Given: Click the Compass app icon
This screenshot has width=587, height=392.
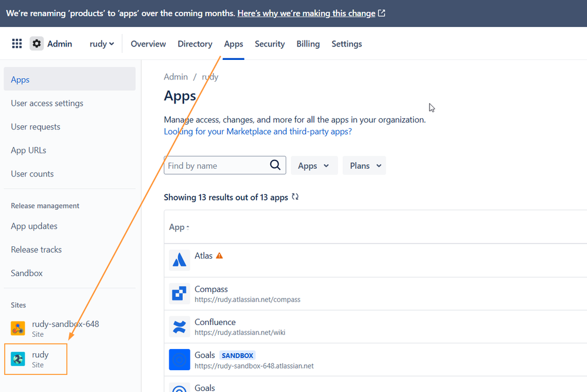Looking at the screenshot, I should (x=179, y=293).
